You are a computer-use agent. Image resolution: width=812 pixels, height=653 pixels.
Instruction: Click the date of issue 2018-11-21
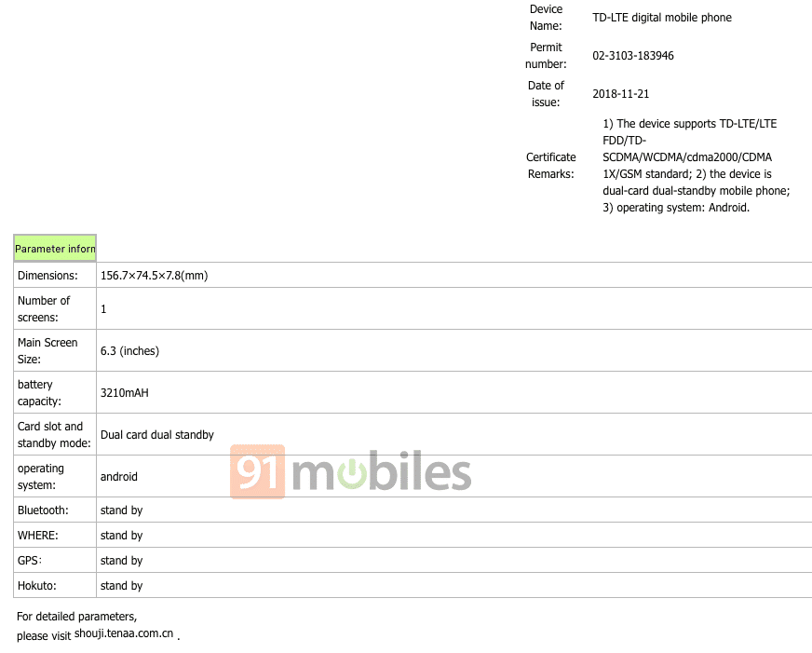pyautogui.click(x=620, y=94)
